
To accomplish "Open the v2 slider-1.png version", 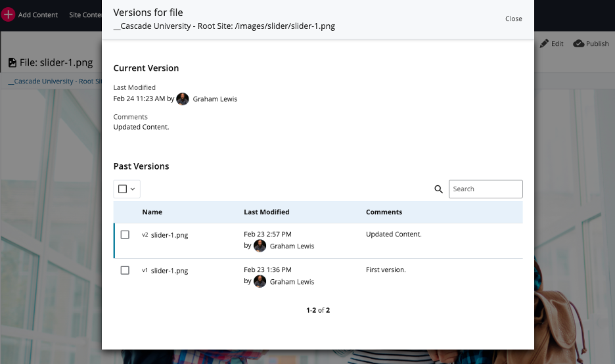I will (170, 235).
